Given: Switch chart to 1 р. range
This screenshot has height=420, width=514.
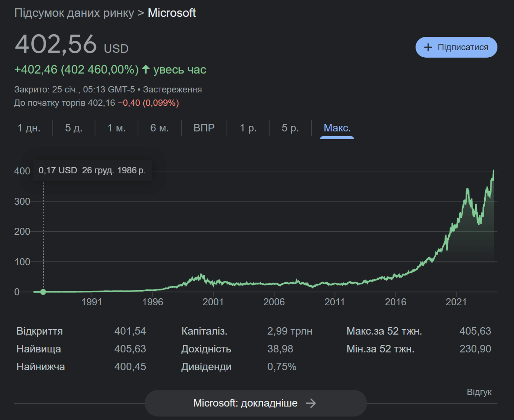Looking at the screenshot, I should coord(248,128).
